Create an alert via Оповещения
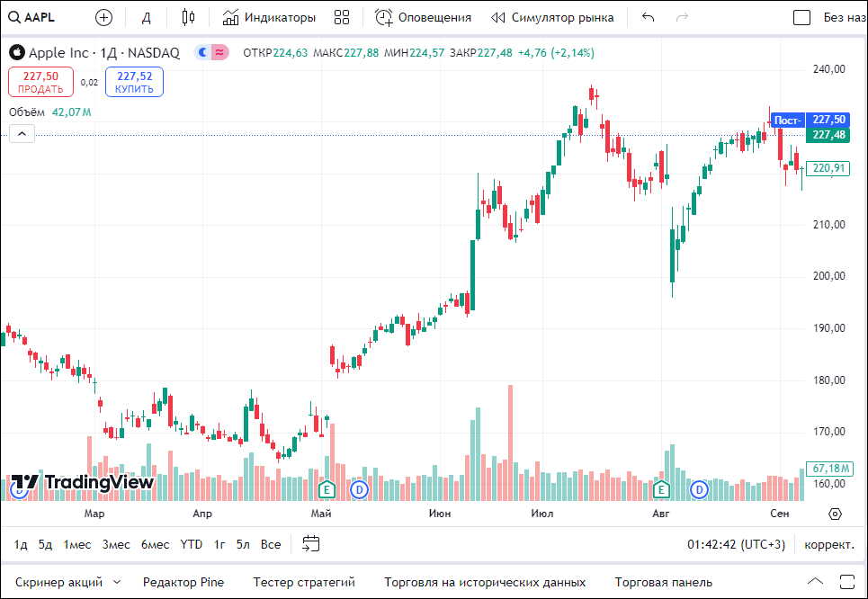Viewport: 868px width, 599px height. tap(423, 18)
